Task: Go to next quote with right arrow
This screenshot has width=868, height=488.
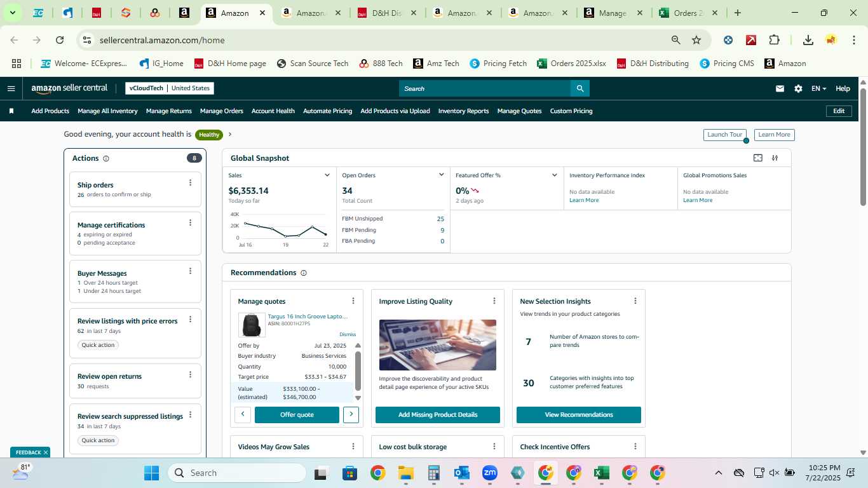Action: pyautogui.click(x=351, y=415)
